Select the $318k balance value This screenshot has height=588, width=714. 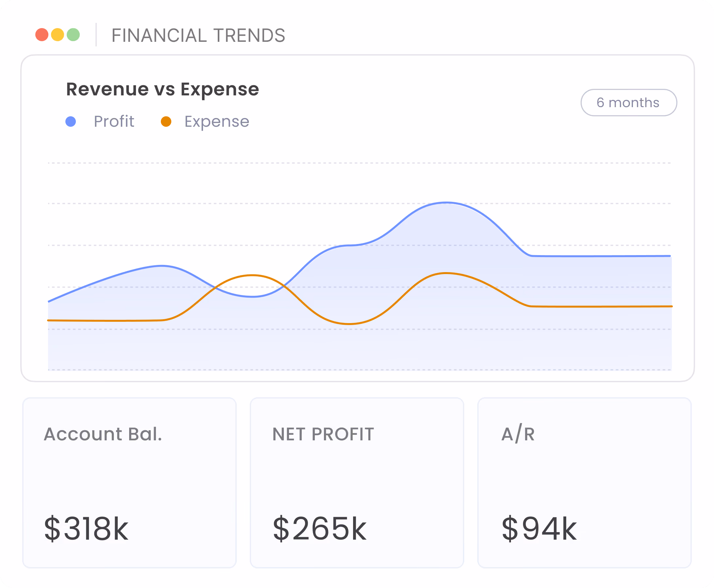[86, 529]
